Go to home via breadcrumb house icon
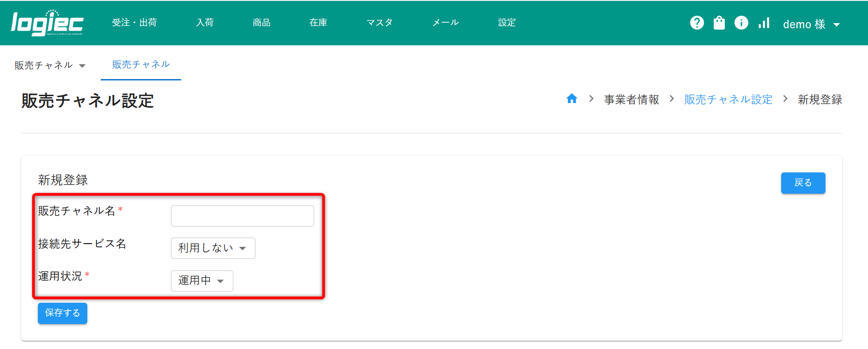The image size is (868, 349). click(x=571, y=99)
